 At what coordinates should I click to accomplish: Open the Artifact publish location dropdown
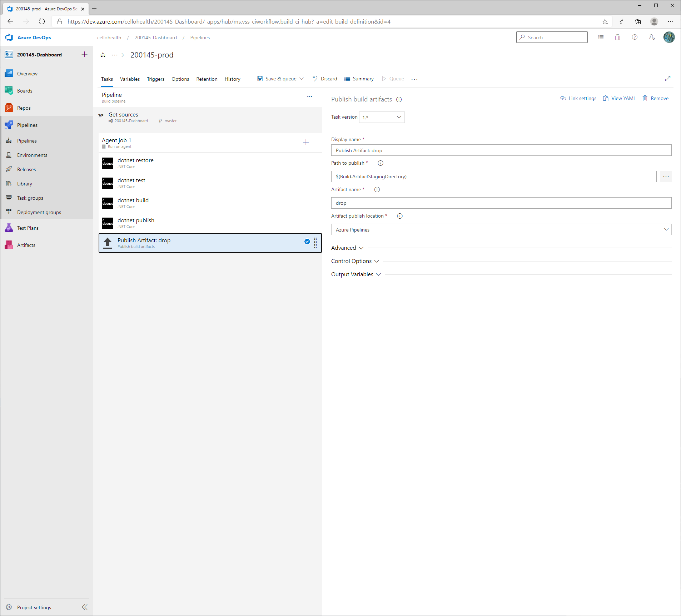(501, 229)
